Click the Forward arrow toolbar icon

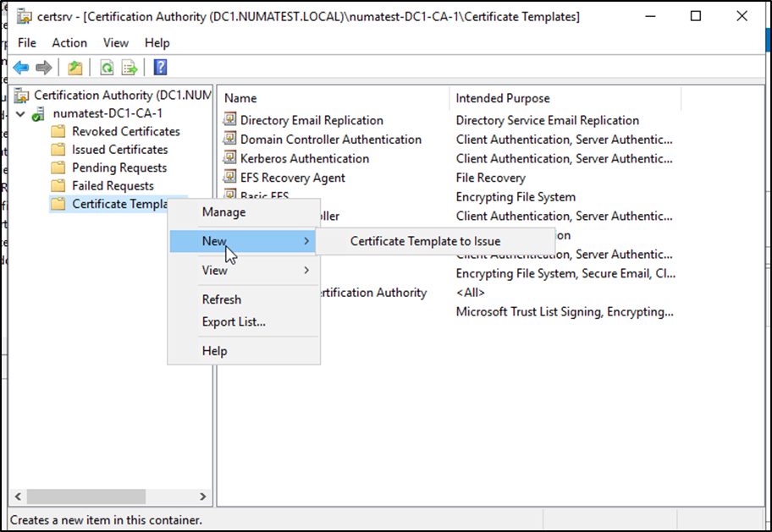tap(44, 68)
